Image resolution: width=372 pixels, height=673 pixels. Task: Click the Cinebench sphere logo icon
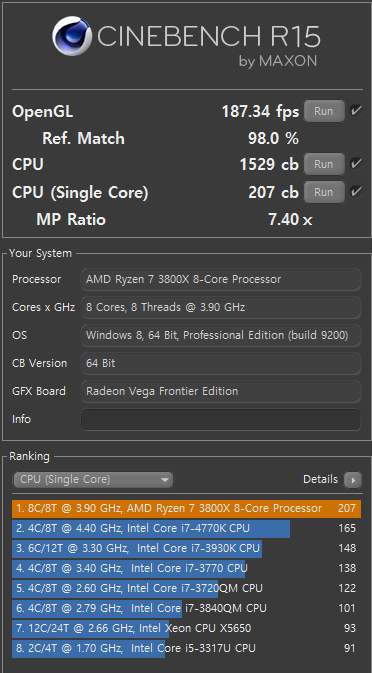72,36
